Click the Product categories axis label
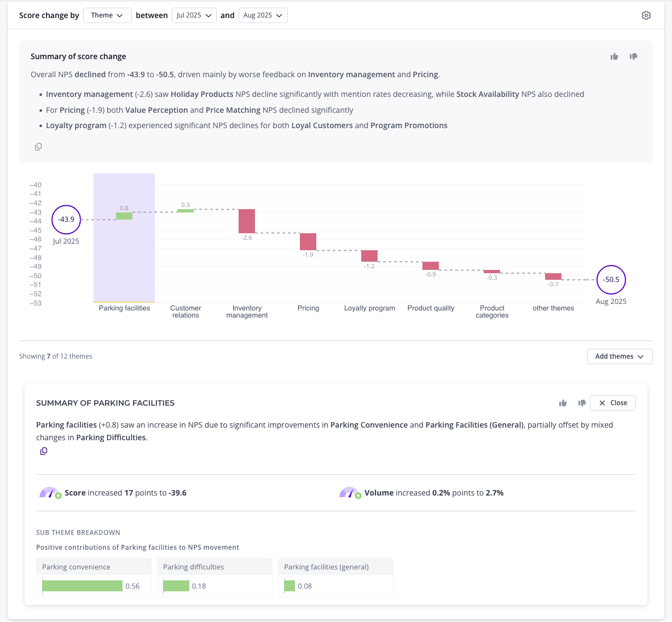The width and height of the screenshot is (672, 622). click(x=492, y=312)
